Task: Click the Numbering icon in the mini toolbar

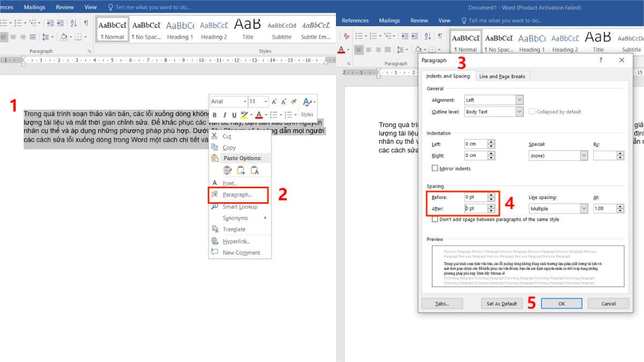Action: tap(288, 115)
